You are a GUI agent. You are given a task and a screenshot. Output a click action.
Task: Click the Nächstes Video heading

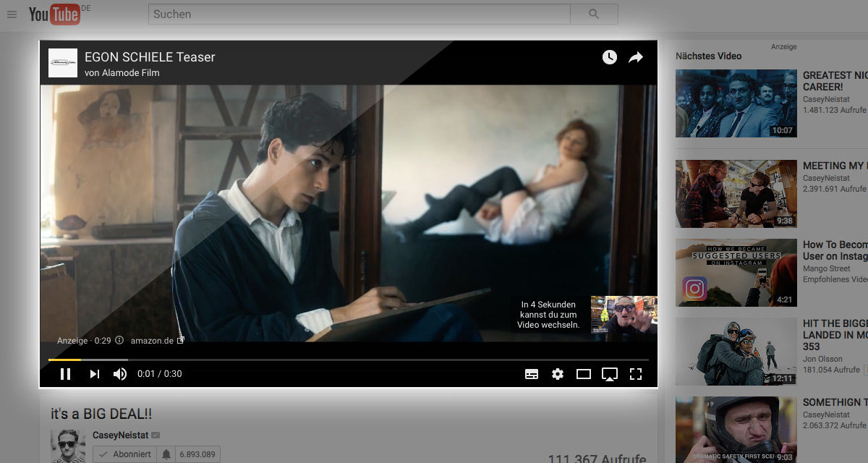click(708, 56)
